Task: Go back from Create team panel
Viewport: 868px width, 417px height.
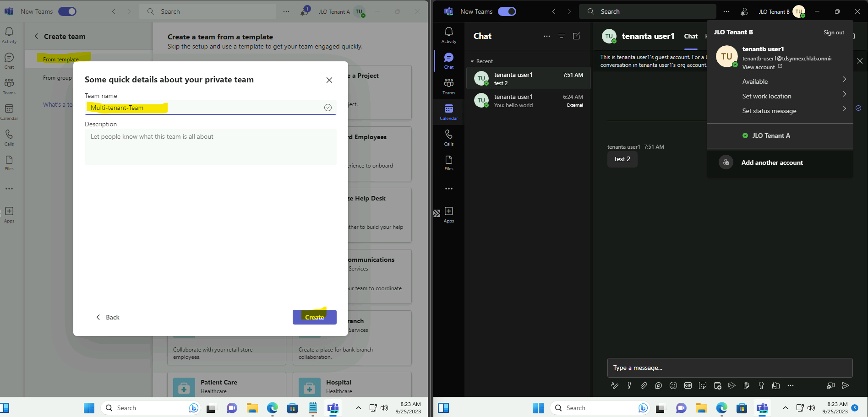Action: point(36,36)
